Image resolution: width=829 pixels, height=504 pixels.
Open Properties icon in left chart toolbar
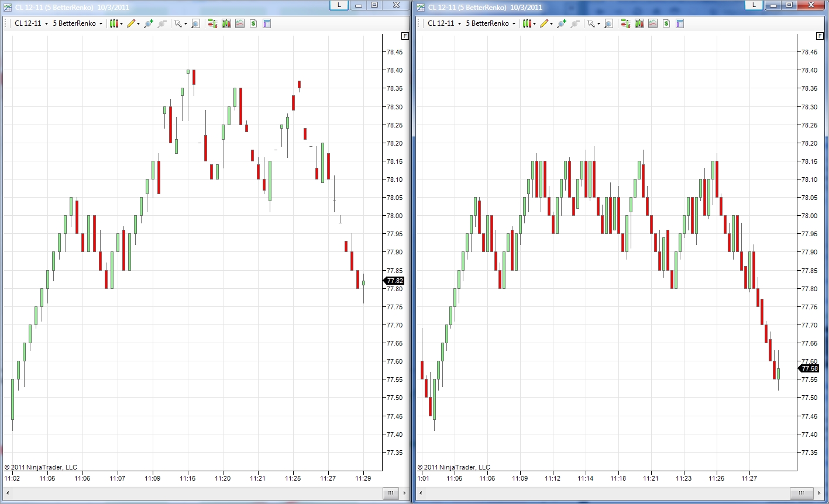point(267,23)
